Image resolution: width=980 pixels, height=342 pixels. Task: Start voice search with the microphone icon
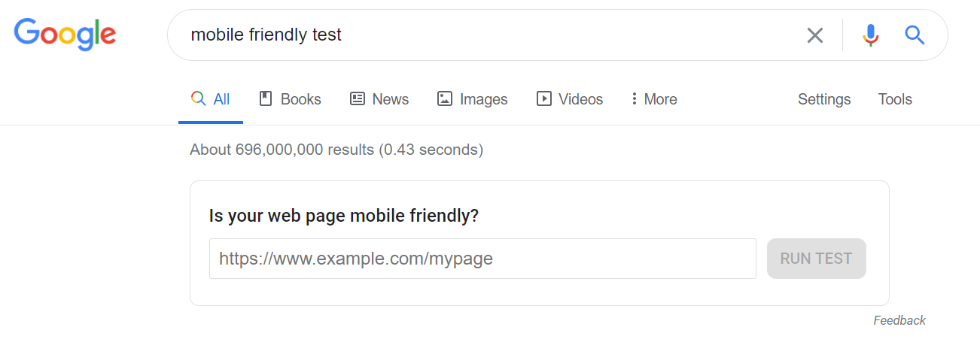coord(871,35)
